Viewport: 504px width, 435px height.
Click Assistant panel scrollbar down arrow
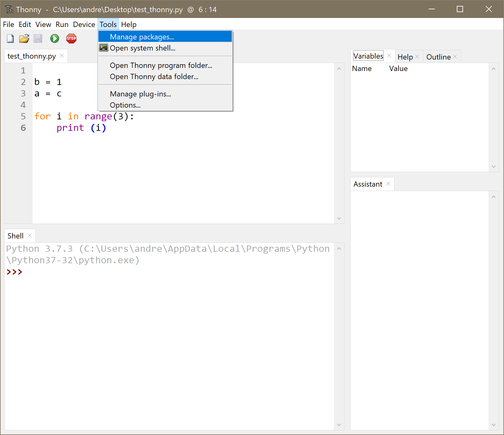[493, 425]
